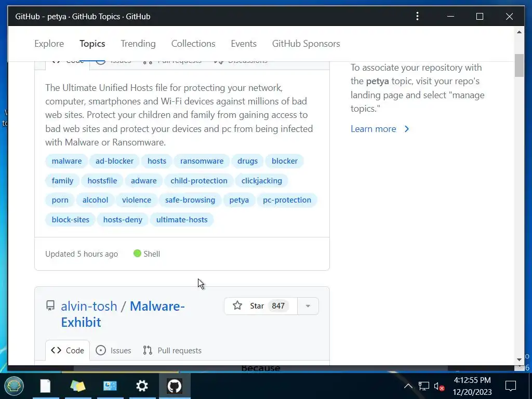Open the blank document taskbar icon
The image size is (532, 399).
(46, 386)
